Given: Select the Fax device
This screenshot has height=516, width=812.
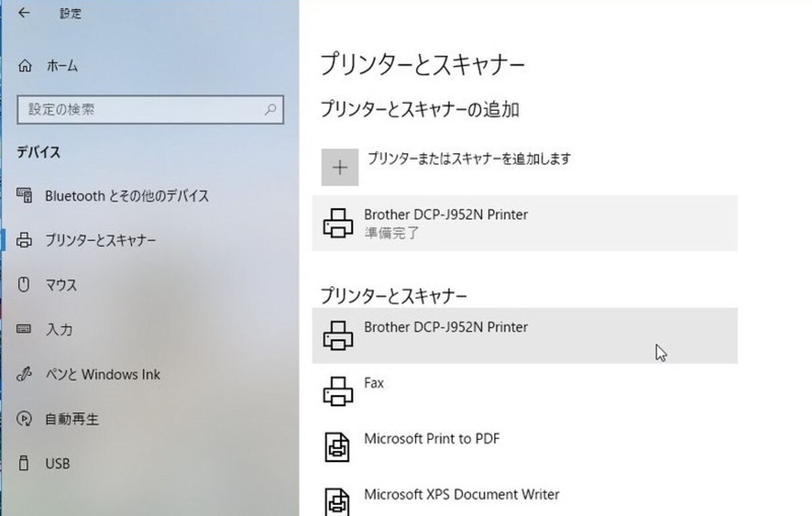Looking at the screenshot, I should [x=525, y=391].
